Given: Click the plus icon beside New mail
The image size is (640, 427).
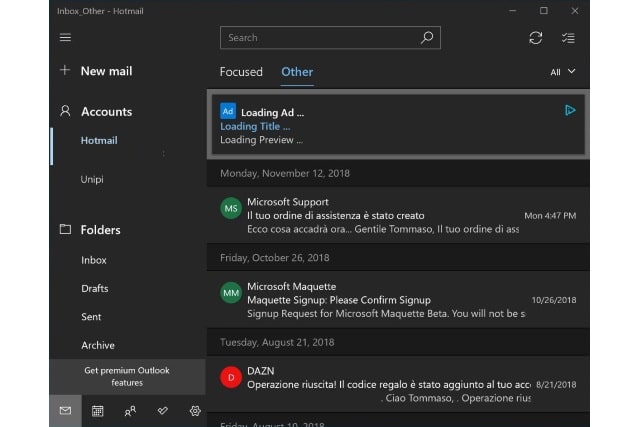Looking at the screenshot, I should click(65, 70).
